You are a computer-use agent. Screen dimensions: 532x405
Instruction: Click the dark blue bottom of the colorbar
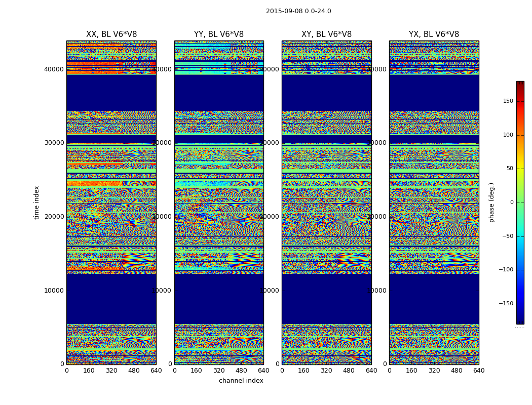[520, 321]
